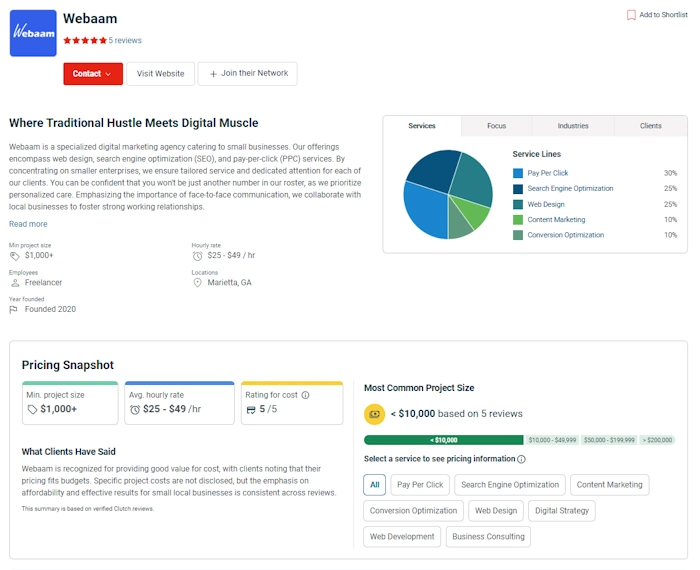This screenshot has width=700, height=570.
Task: Select the $50,000 - $199,999 bar segment
Action: [x=609, y=440]
